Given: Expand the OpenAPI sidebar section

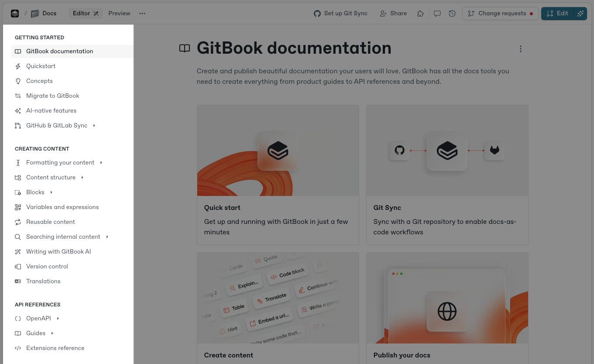Looking at the screenshot, I should (58, 319).
